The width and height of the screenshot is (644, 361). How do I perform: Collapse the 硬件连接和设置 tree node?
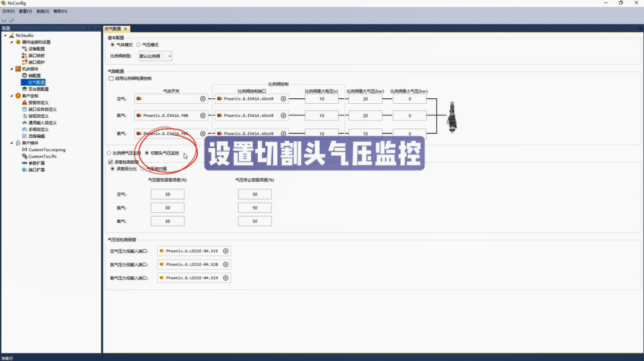pos(11,42)
